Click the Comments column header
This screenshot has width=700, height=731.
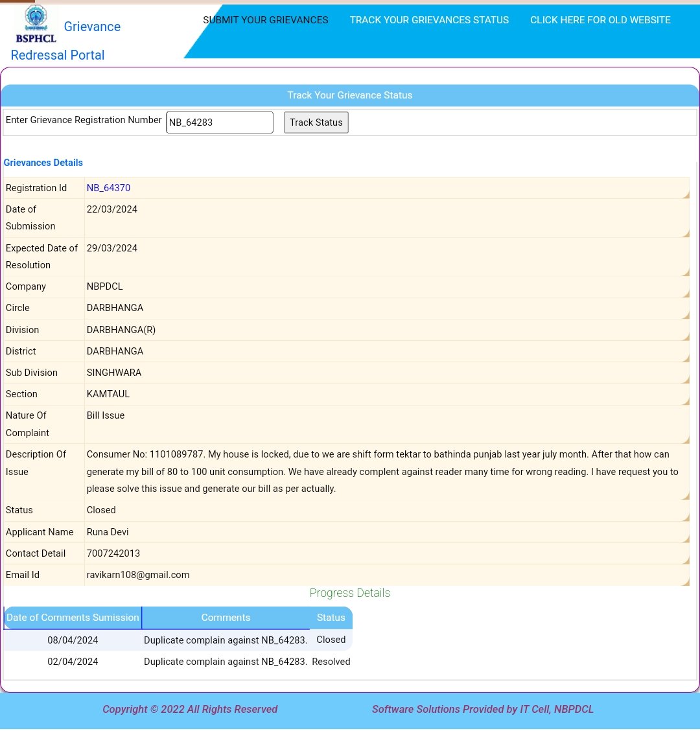(226, 618)
